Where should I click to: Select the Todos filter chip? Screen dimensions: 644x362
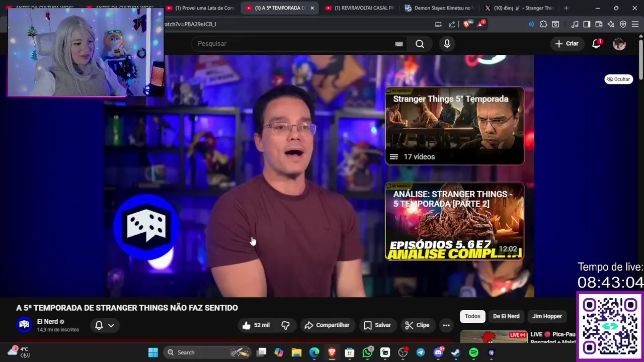[472, 316]
